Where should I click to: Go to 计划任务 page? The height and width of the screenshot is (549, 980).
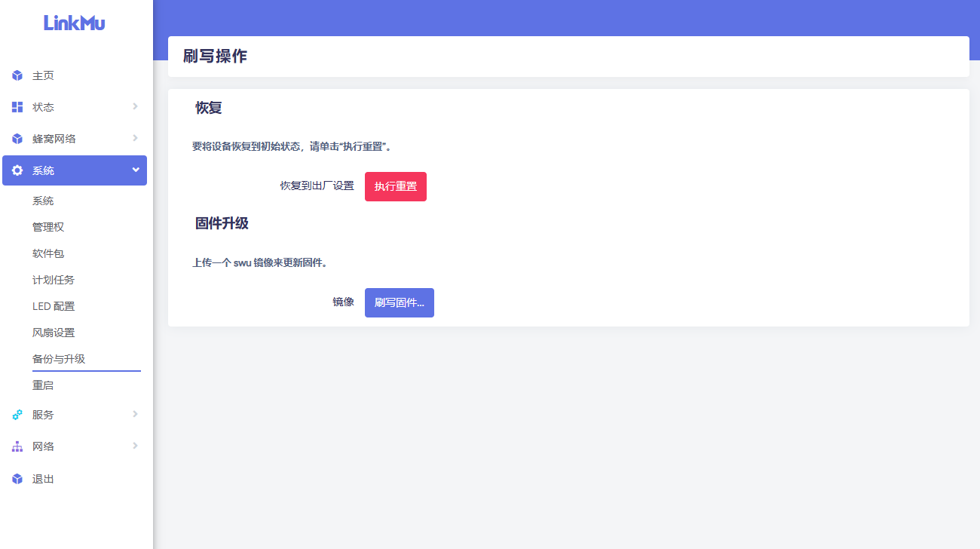54,280
